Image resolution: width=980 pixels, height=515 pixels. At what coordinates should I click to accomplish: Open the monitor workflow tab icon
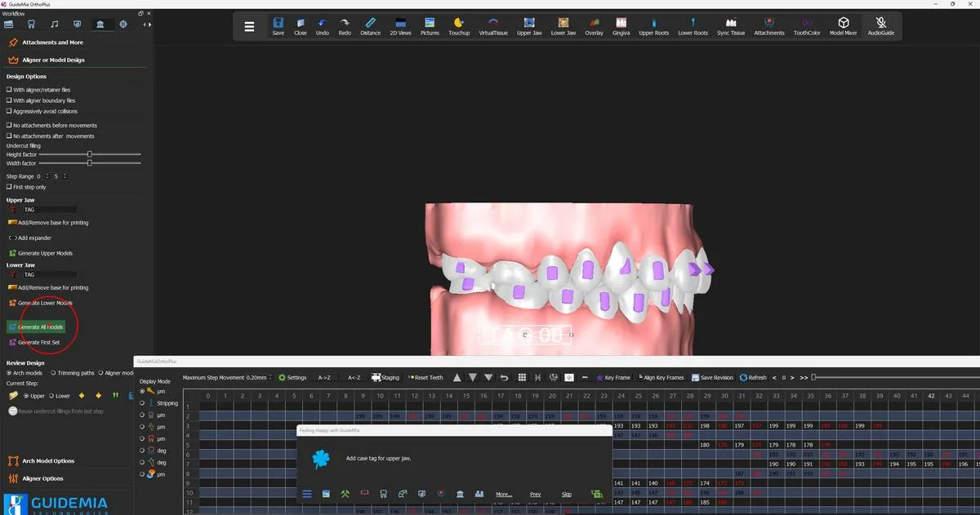click(77, 24)
